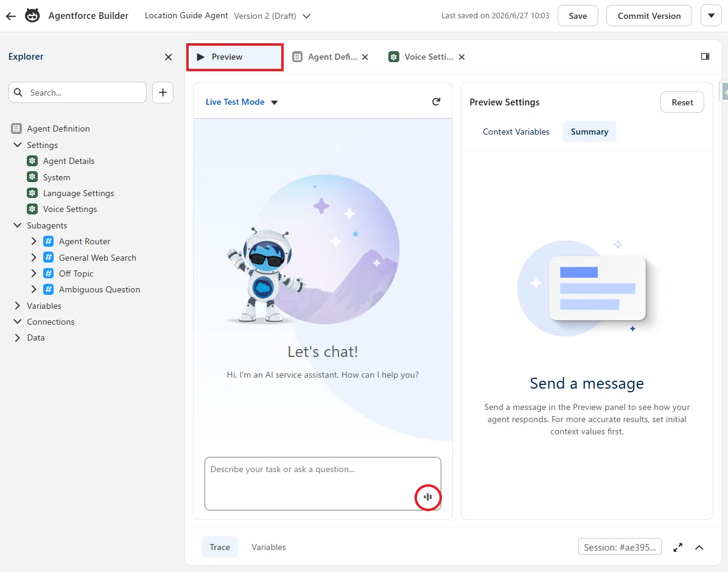Open Voice Settings in Explorer tree
Image resolution: width=728 pixels, height=572 pixels.
[x=69, y=209]
